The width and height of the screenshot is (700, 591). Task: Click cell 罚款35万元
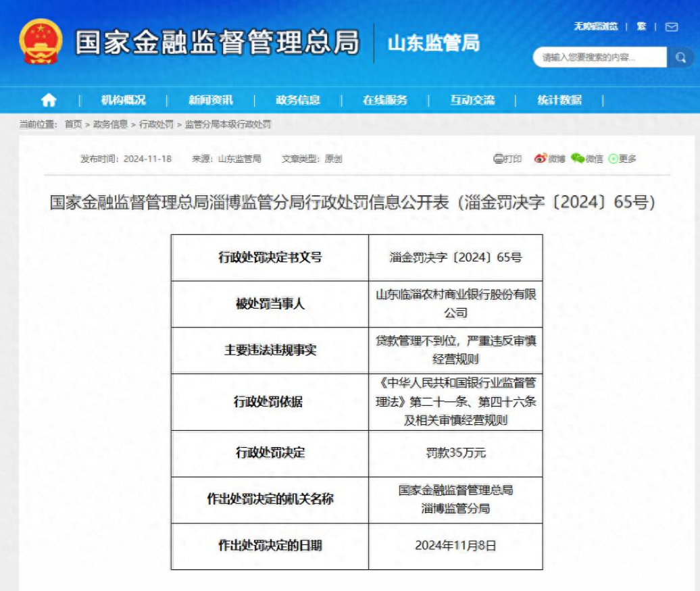456,453
